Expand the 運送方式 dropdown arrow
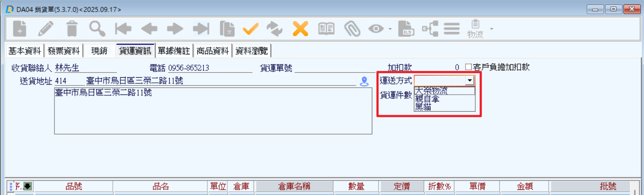 [470, 81]
